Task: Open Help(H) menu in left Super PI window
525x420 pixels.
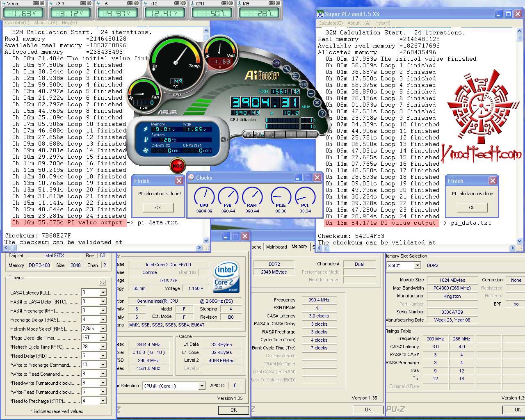Action: (69, 23)
